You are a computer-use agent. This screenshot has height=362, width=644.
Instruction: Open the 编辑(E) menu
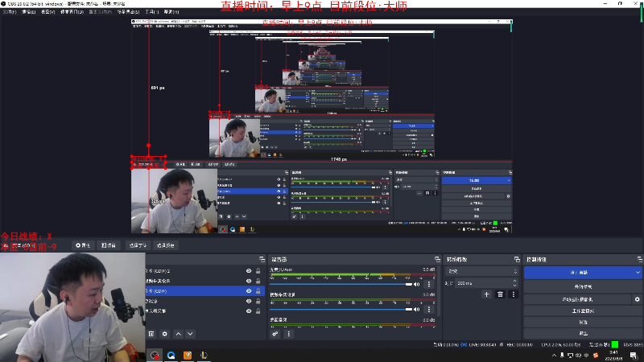(x=28, y=12)
